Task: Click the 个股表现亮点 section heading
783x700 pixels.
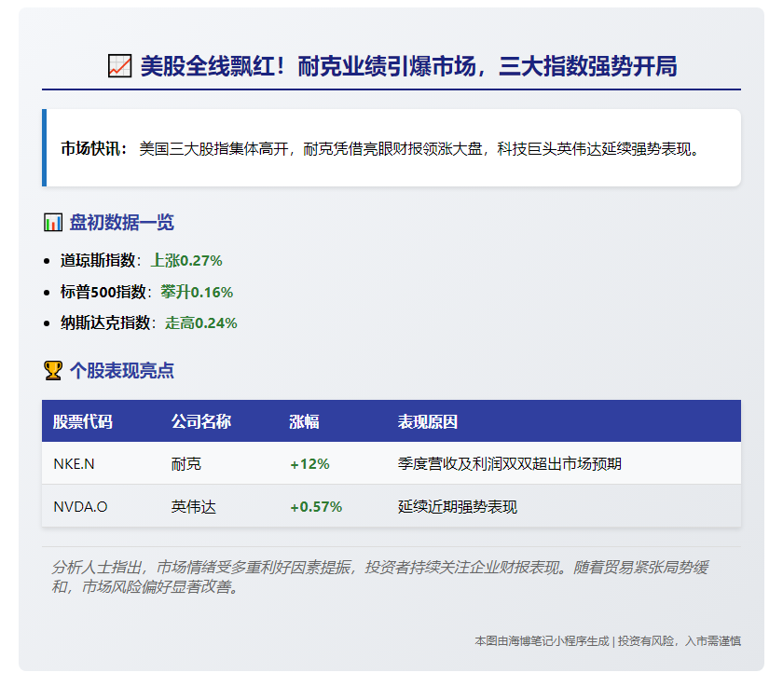Action: click(122, 370)
